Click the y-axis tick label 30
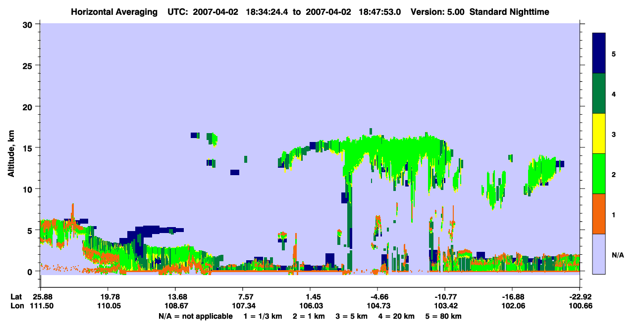Image resolution: width=644 pixels, height=330 pixels. (28, 24)
